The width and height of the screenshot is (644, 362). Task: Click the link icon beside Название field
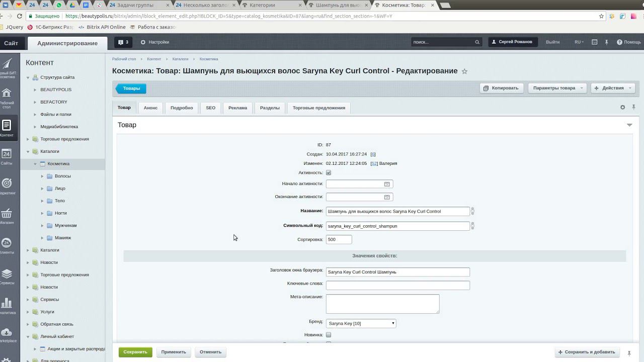point(472,211)
